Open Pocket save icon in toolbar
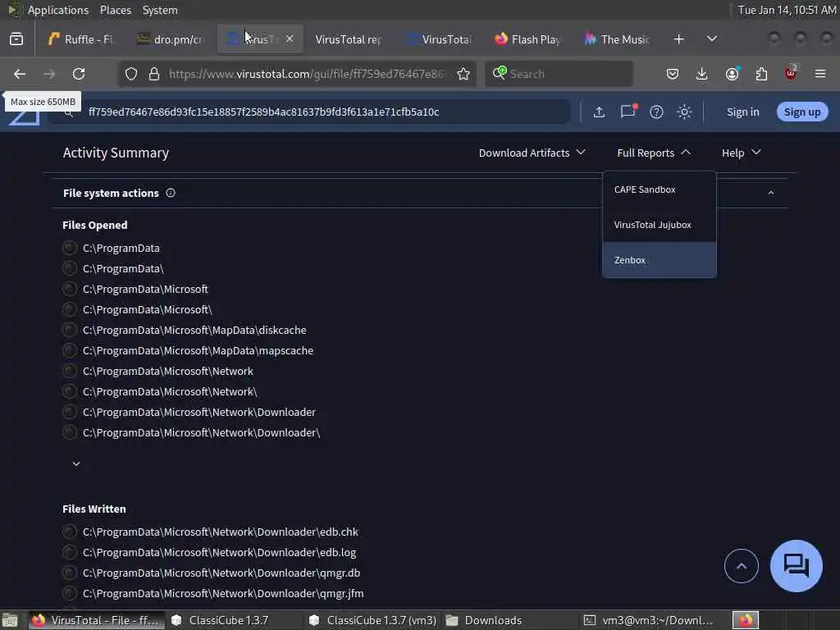This screenshot has width=840, height=630. coord(673,74)
